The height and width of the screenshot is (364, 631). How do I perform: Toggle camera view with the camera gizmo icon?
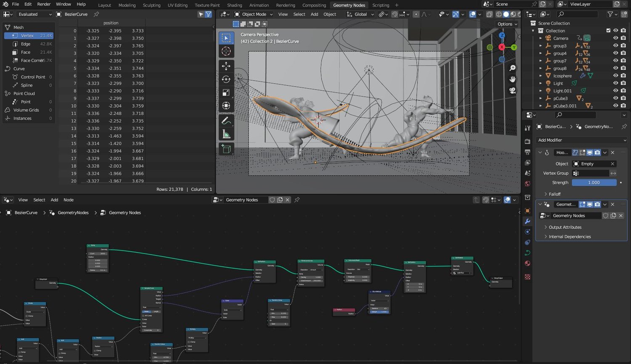[512, 90]
